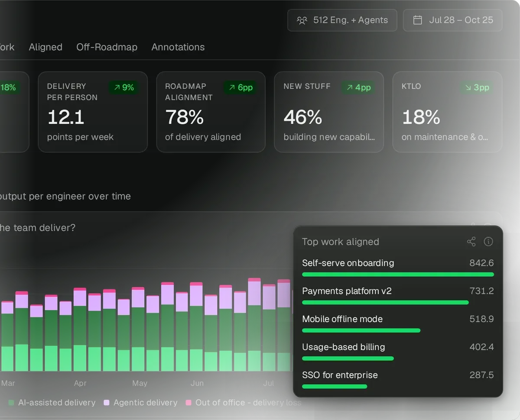The image size is (520, 420).
Task: Click the Mar label on the chart axis
Action: point(8,383)
